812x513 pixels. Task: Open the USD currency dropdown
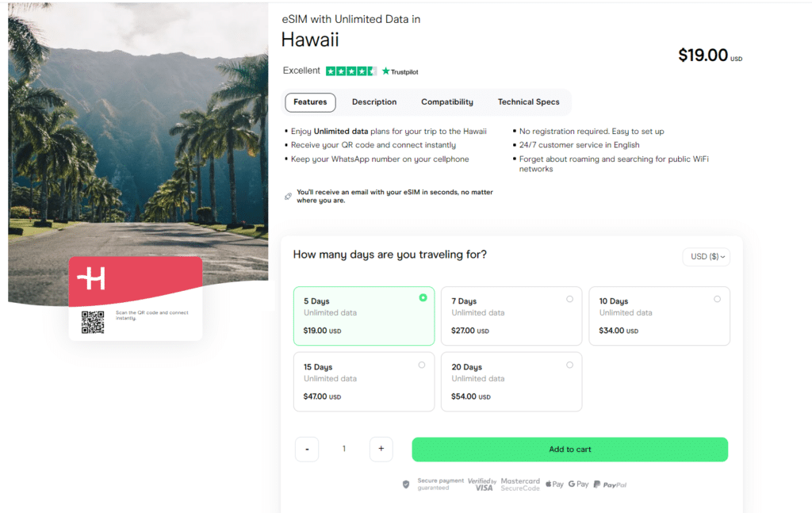(x=705, y=256)
